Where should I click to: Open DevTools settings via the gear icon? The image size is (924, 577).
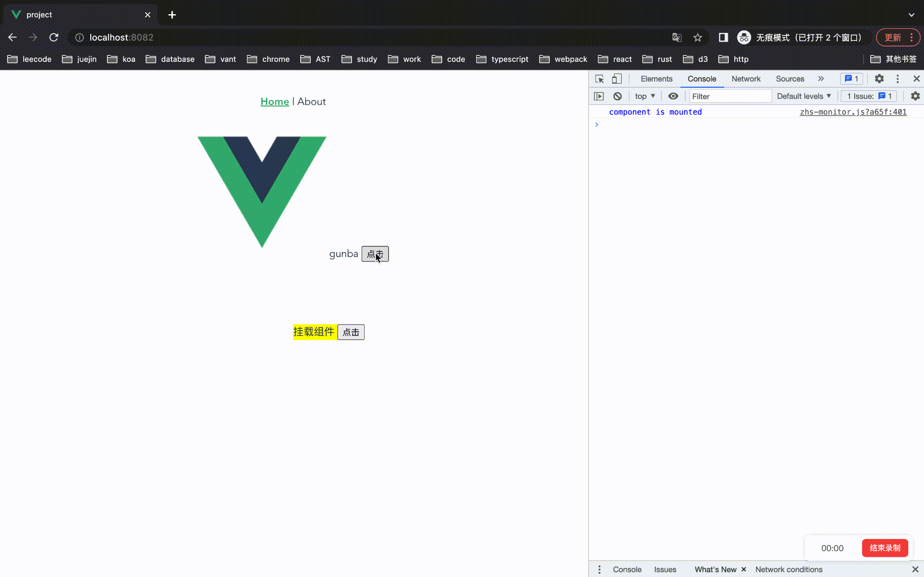879,79
